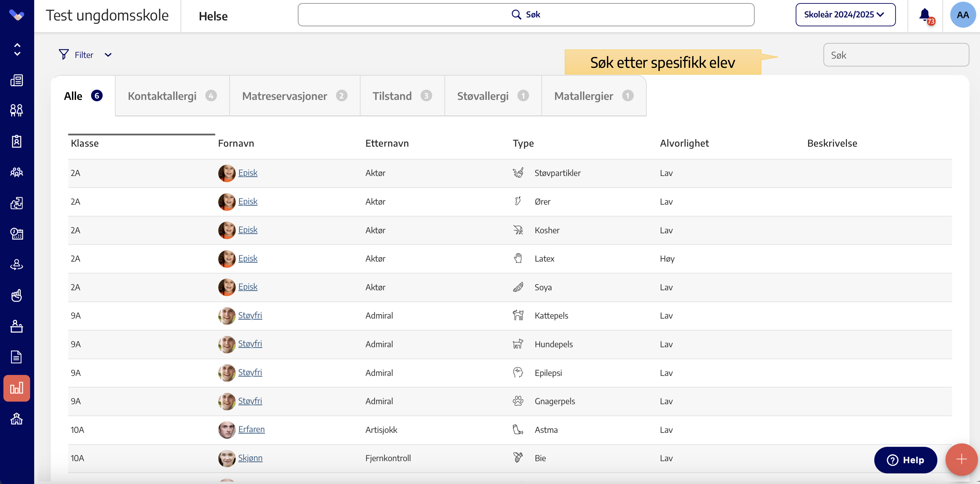Image resolution: width=980 pixels, height=484 pixels.
Task: Click the Artisjokk surname cell
Action: [381, 429]
